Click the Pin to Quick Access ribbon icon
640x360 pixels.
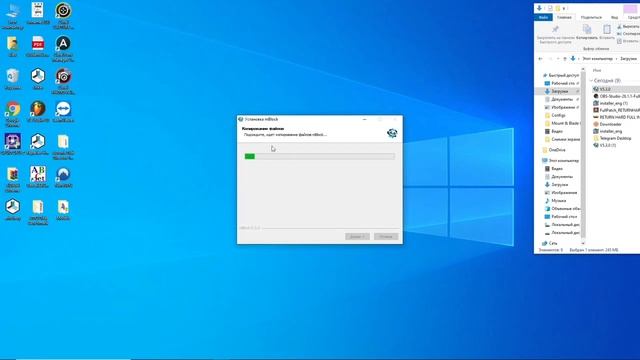point(555,29)
